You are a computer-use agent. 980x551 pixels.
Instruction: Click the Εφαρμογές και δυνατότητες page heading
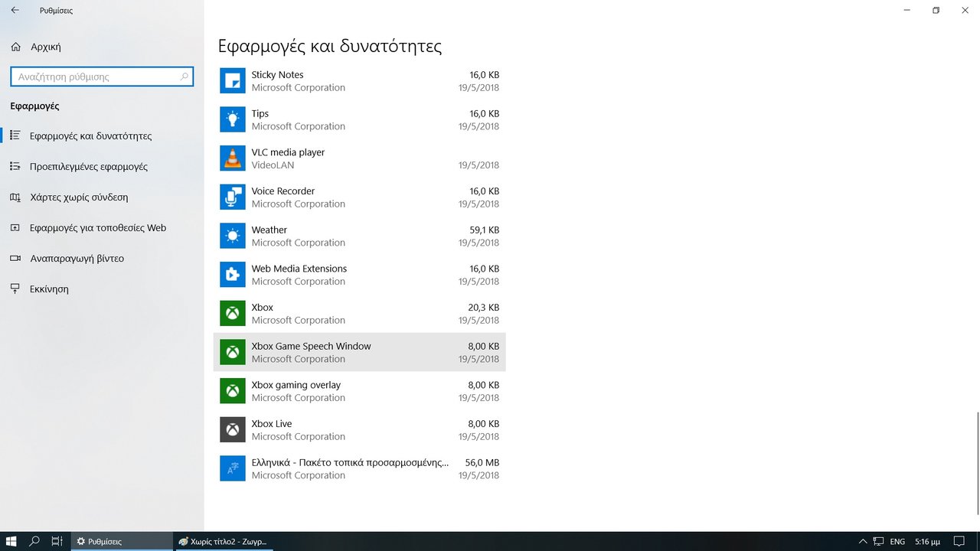coord(330,46)
